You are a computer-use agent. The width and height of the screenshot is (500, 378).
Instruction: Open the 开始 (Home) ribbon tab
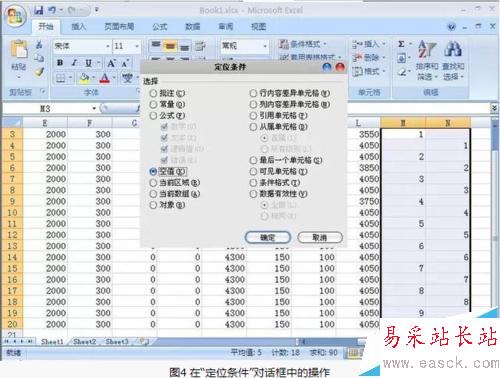(46, 26)
